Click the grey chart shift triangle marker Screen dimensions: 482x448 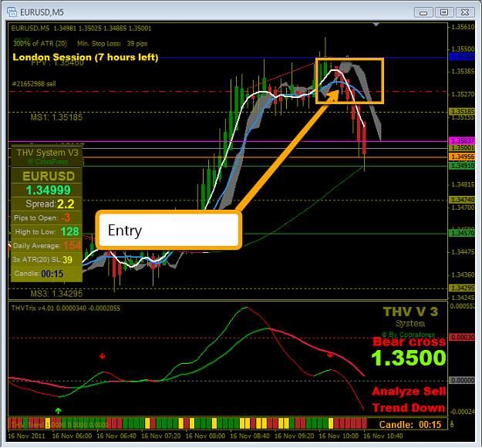[x=376, y=24]
